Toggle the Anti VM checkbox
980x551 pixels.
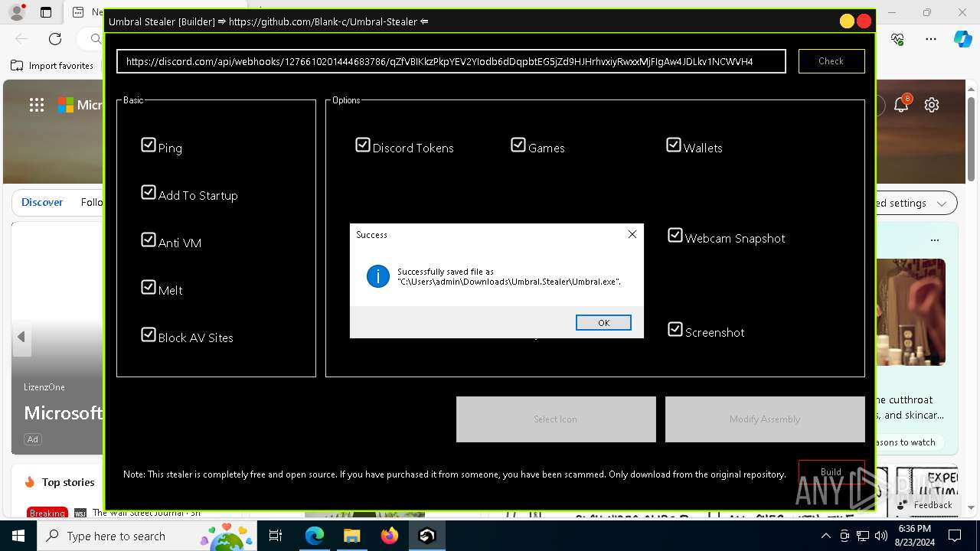(x=149, y=240)
